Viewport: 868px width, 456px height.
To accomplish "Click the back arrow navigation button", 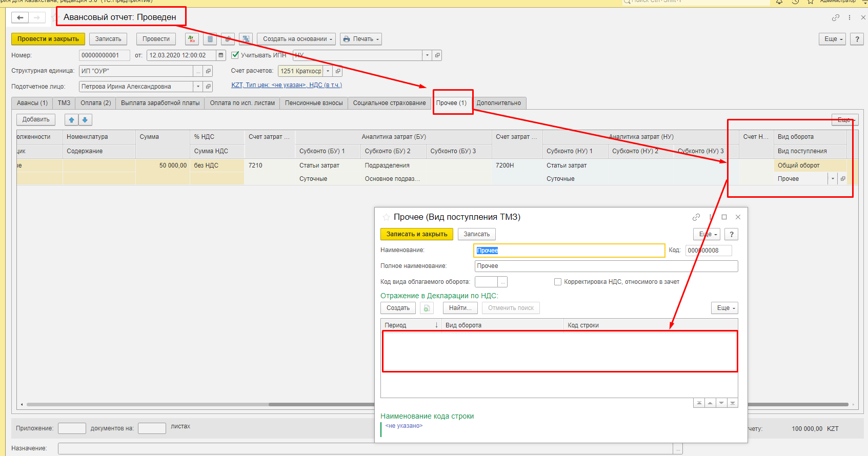I will (x=20, y=17).
